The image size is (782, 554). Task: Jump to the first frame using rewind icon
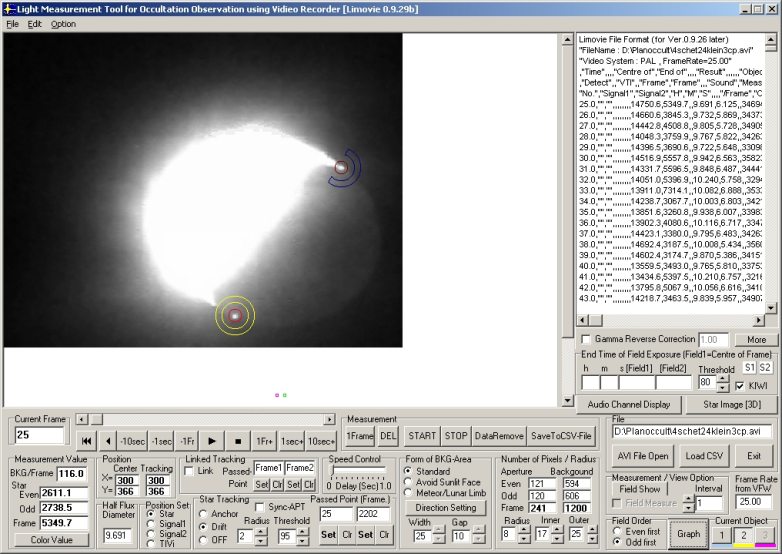click(x=86, y=441)
